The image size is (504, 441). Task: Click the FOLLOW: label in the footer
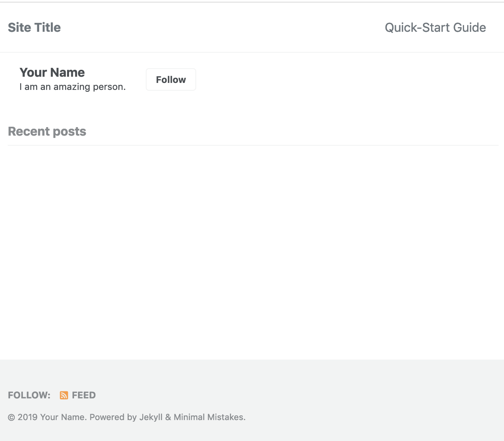(x=29, y=395)
